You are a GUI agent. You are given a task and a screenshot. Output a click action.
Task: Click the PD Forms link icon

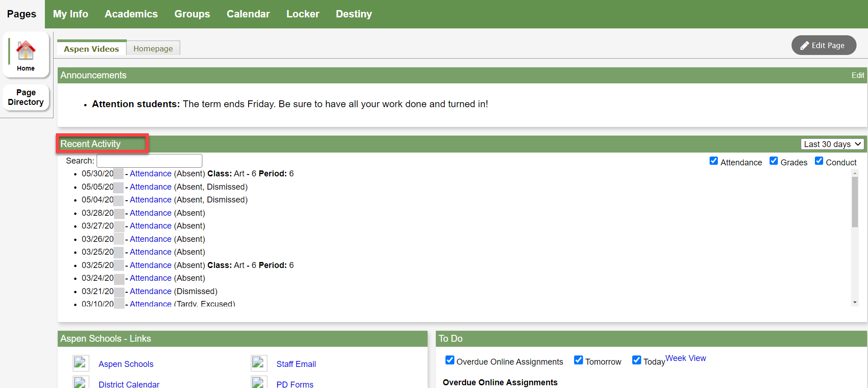[259, 383]
